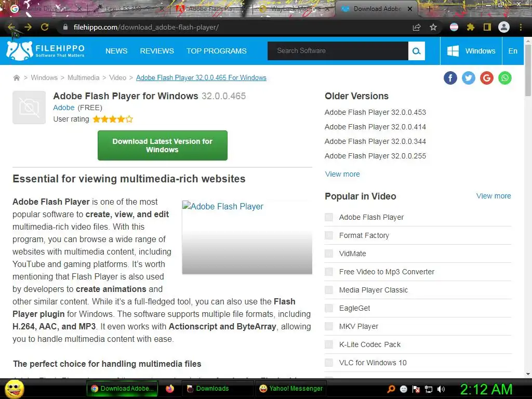Click the address bar URL
The height and width of the screenshot is (399, 532).
coord(146,27)
